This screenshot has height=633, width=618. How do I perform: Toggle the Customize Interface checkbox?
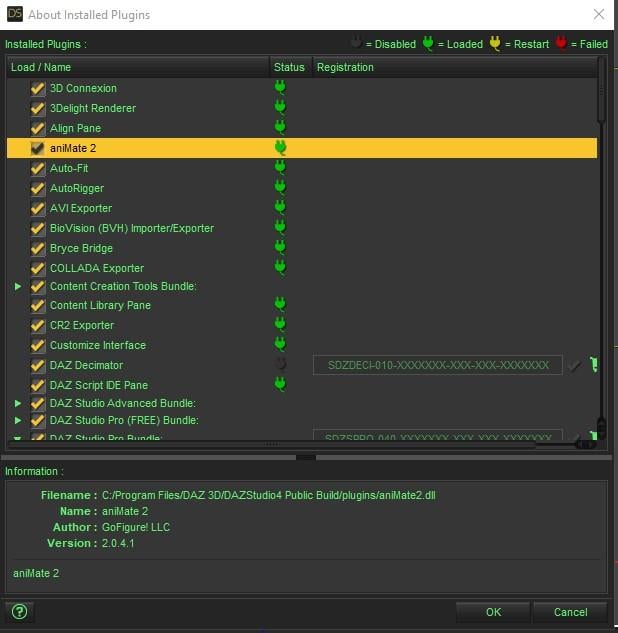click(38, 345)
